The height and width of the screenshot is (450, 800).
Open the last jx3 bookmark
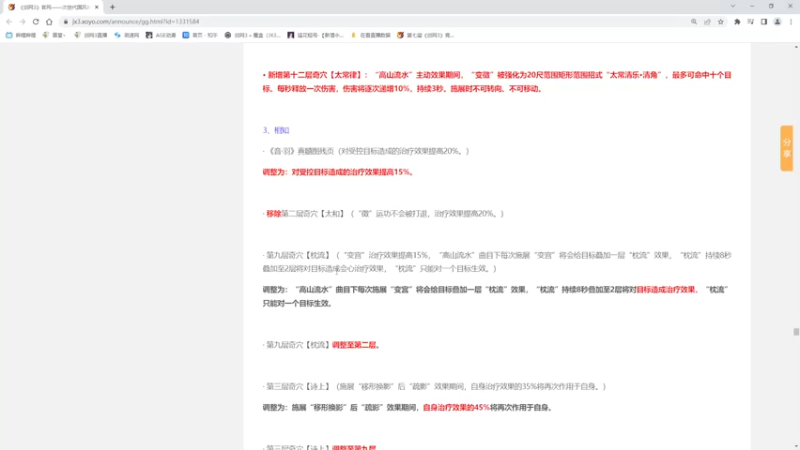(426, 35)
